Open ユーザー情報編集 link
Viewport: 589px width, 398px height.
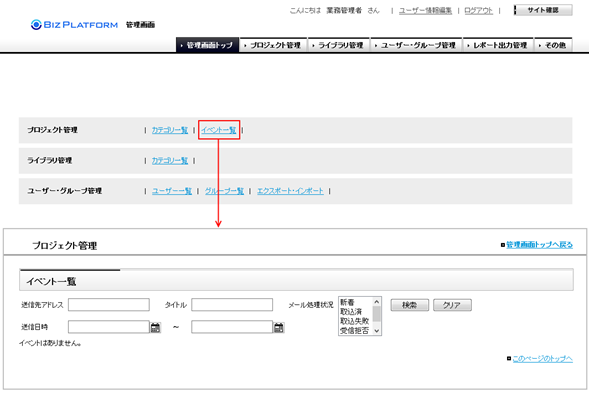425,11
